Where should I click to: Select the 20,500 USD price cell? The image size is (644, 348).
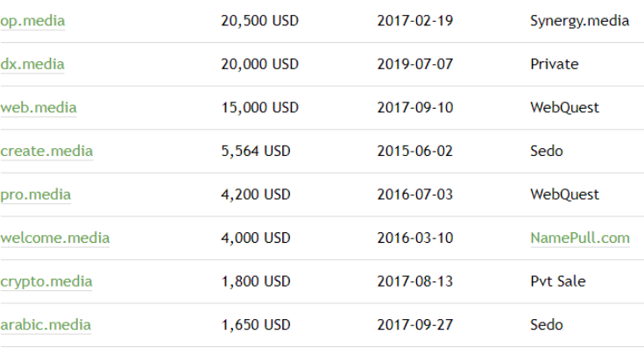pos(259,21)
